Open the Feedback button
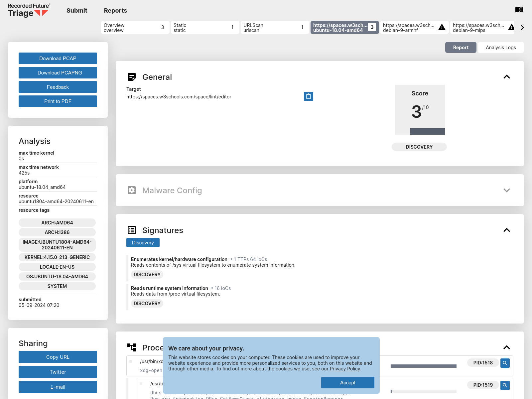Viewport: 532px width, 399px height. click(x=58, y=87)
